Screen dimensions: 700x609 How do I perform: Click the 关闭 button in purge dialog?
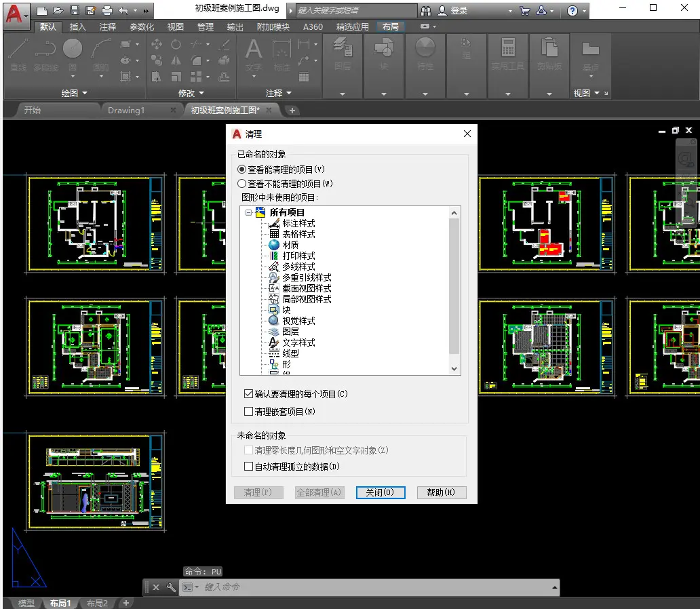(x=381, y=492)
